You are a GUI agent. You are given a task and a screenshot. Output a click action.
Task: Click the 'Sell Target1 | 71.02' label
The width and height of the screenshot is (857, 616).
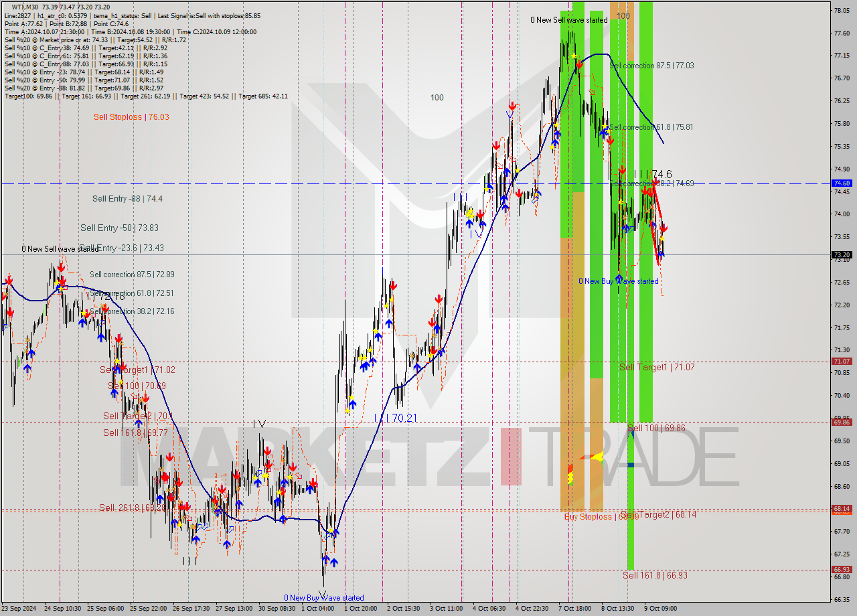137,370
